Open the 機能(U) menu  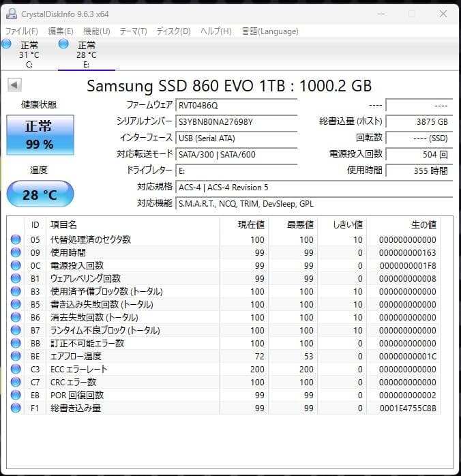[x=97, y=31]
